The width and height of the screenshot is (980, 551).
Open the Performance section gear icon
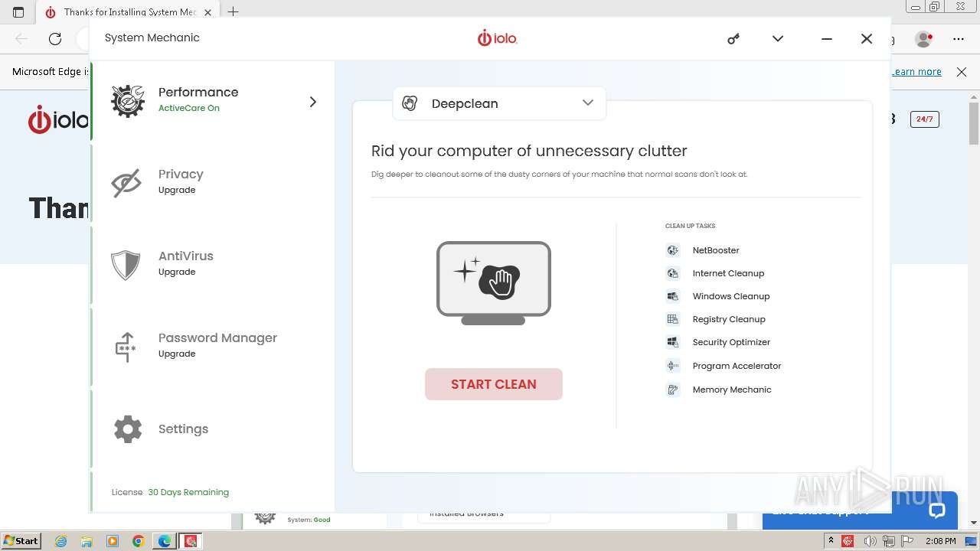pyautogui.click(x=127, y=101)
